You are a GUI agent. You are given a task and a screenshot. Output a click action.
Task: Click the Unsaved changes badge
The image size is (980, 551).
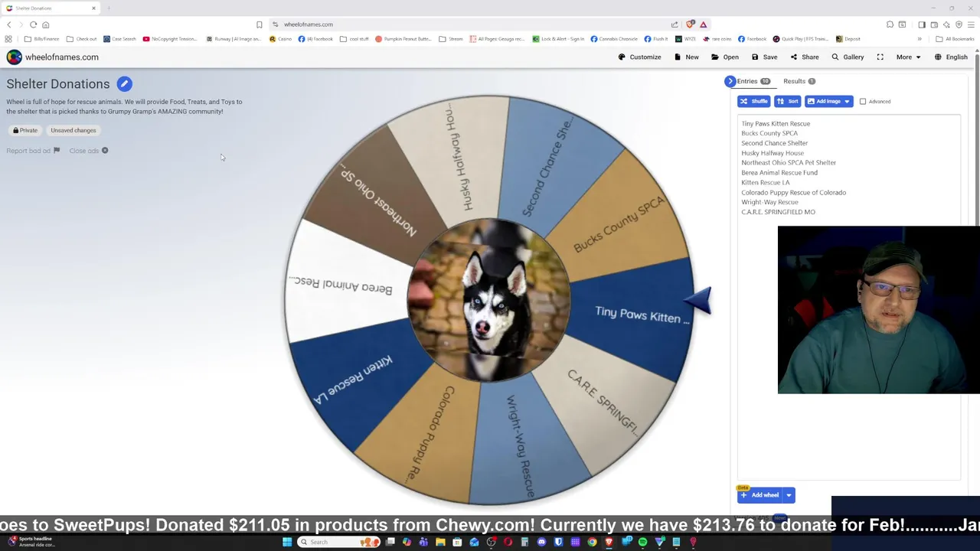click(73, 130)
